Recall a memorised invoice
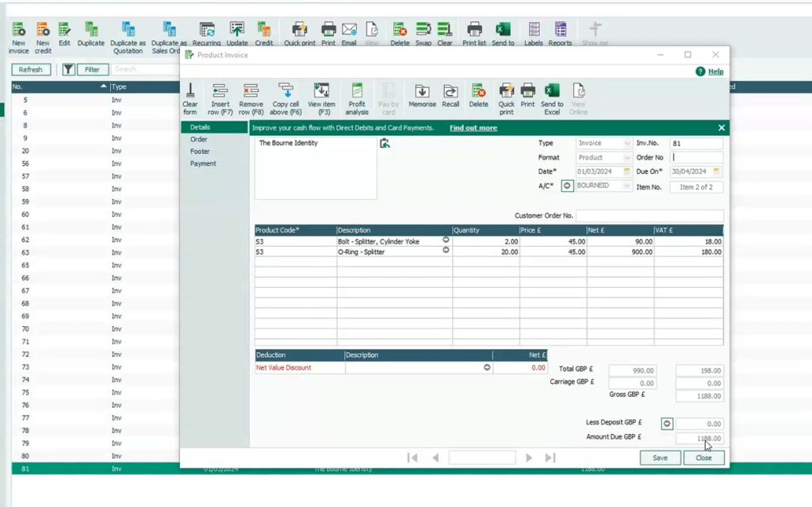Viewport: 812px width, 507px height. [450, 97]
